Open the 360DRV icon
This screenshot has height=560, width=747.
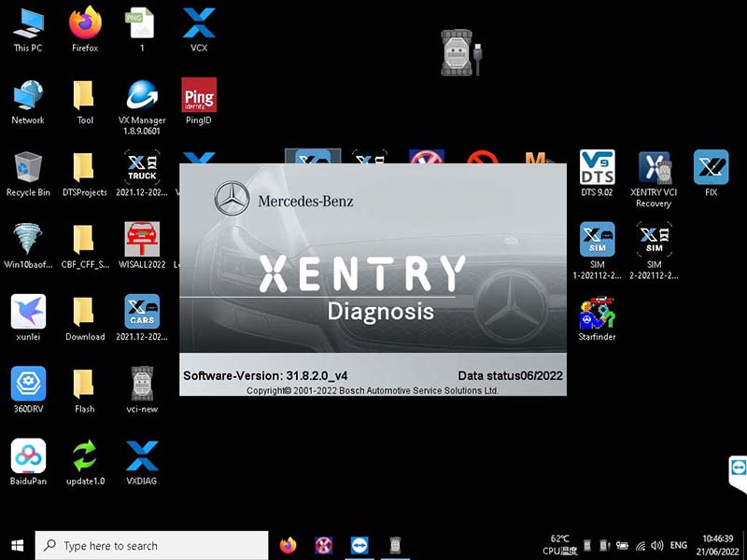coord(28,389)
